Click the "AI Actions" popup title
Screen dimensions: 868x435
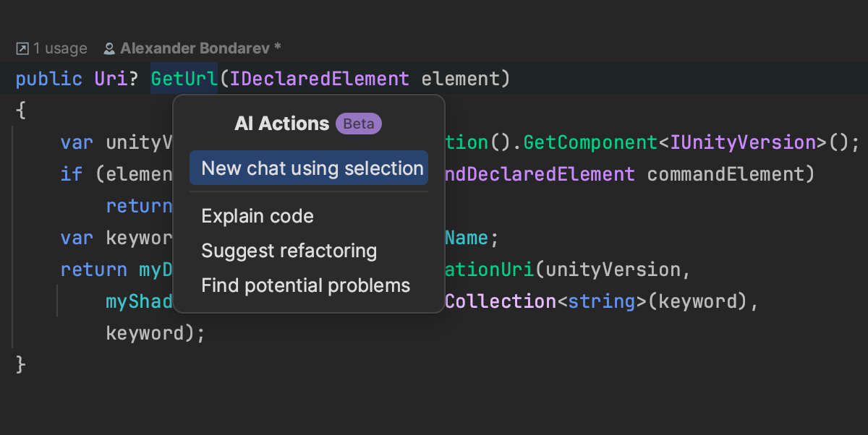coord(281,124)
